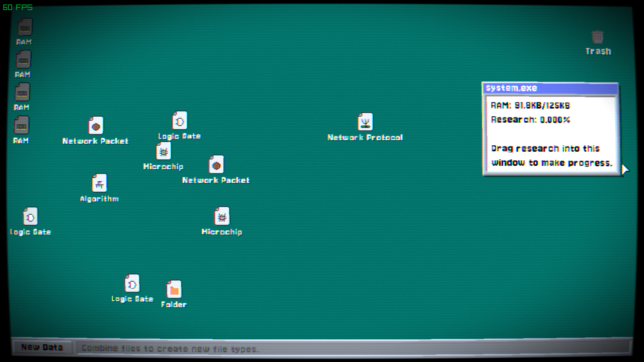This screenshot has height=362, width=644.
Task: Click the system.exe window title bar
Action: (550, 88)
